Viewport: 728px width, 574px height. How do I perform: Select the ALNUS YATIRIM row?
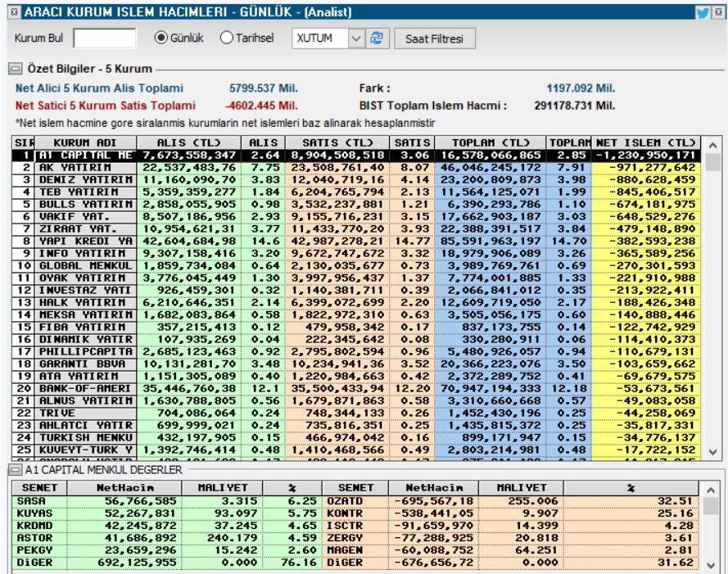pyautogui.click(x=356, y=400)
